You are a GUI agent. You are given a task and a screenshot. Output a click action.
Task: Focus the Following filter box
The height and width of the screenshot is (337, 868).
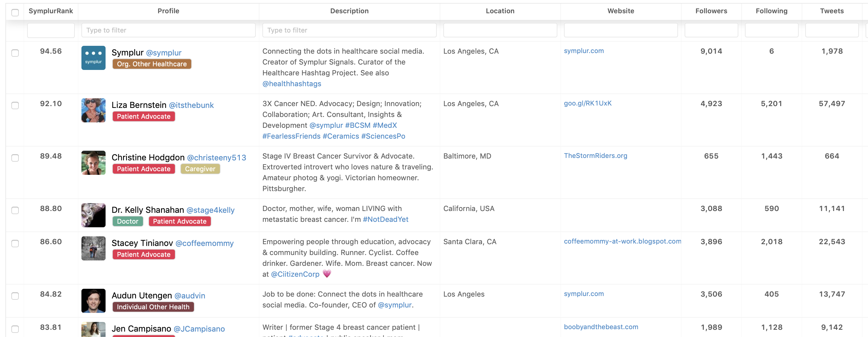(x=771, y=30)
